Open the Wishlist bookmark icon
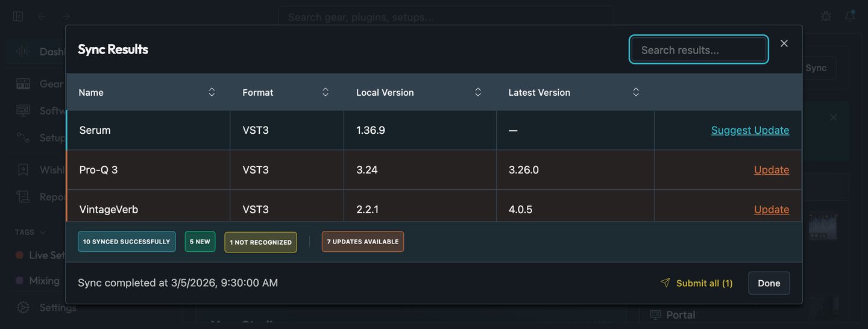The height and width of the screenshot is (329, 868). 23,170
